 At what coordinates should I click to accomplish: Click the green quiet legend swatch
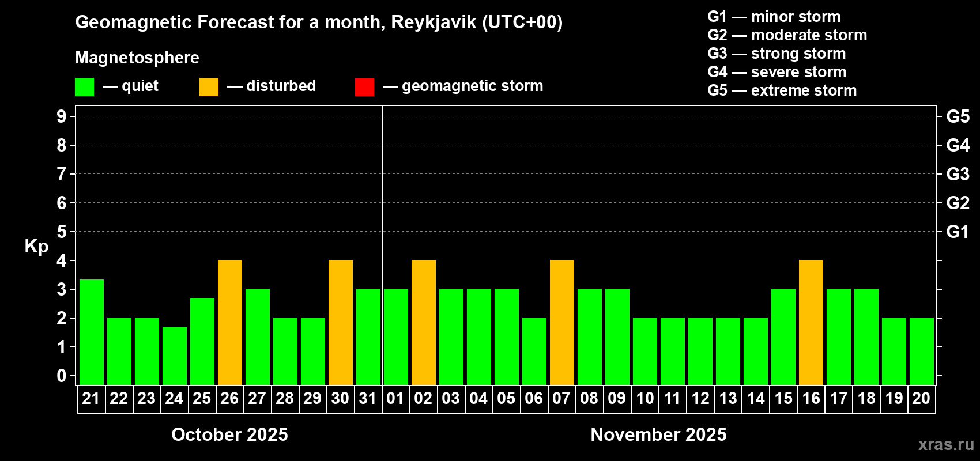coord(84,87)
